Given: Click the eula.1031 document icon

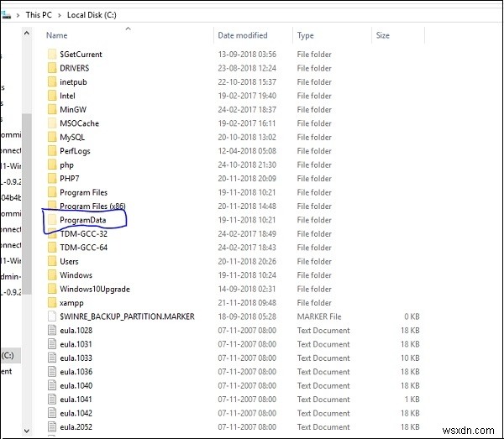Looking at the screenshot, I should pyautogui.click(x=52, y=344).
